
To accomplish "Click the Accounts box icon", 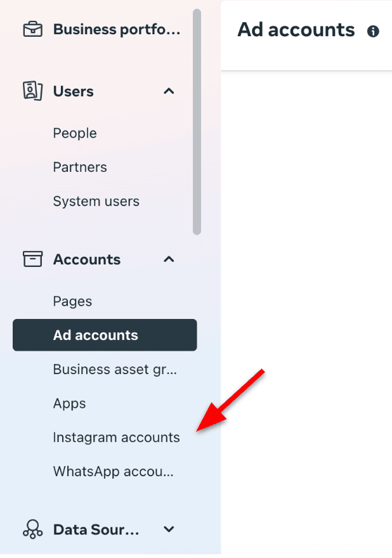I will 32,259.
